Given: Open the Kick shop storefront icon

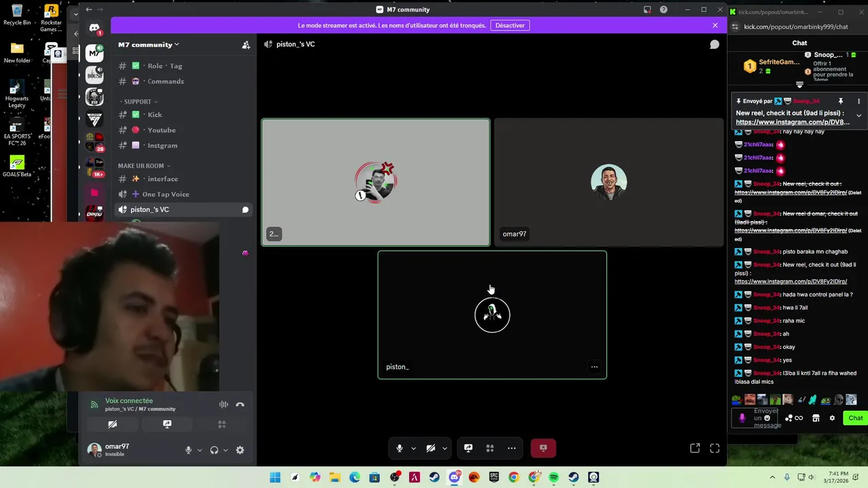Looking at the screenshot, I should [x=816, y=418].
